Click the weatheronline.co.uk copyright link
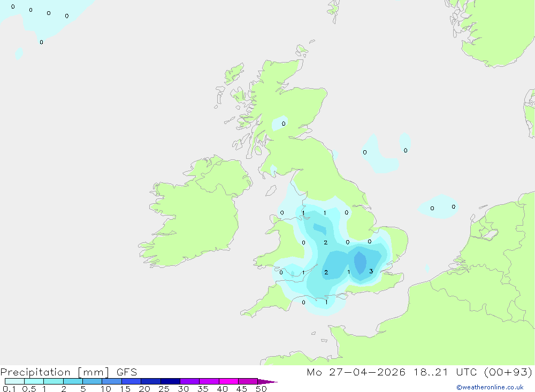This screenshot has width=535, height=392. click(490, 387)
